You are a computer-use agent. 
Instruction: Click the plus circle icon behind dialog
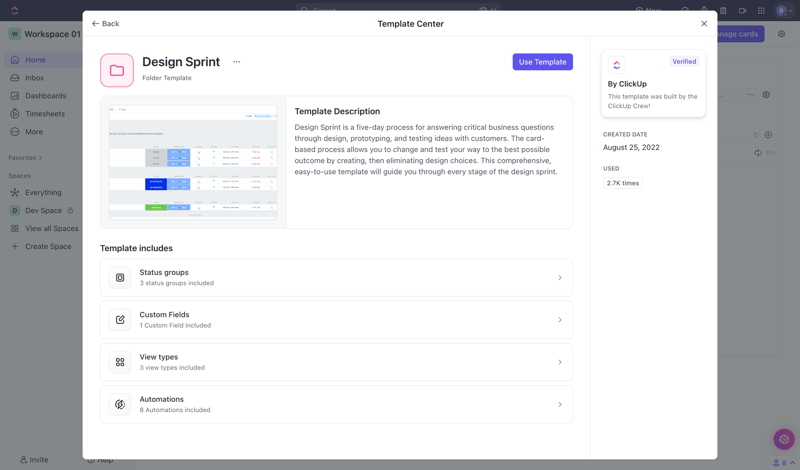pos(768,135)
